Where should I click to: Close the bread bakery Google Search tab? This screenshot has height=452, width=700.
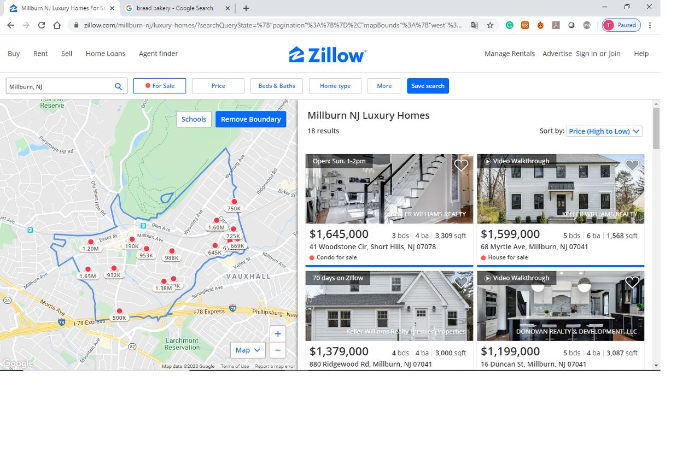[228, 8]
